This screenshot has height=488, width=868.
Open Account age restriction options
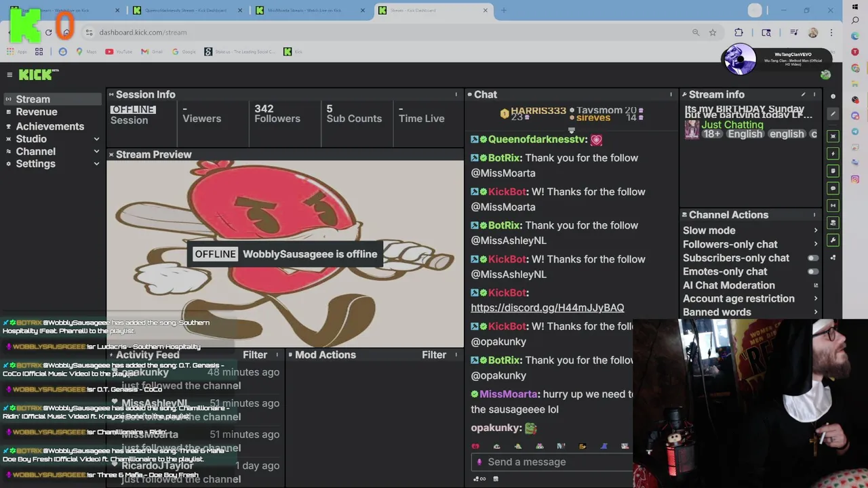tap(750, 298)
